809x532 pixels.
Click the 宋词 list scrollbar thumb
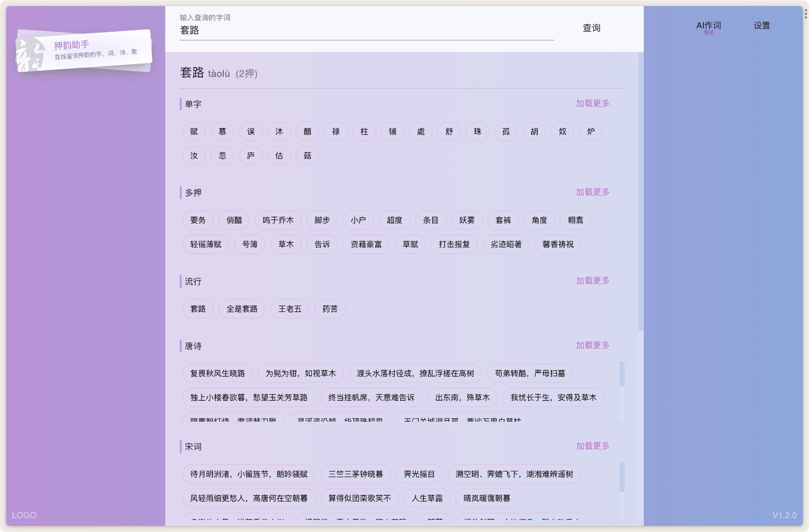coord(622,477)
